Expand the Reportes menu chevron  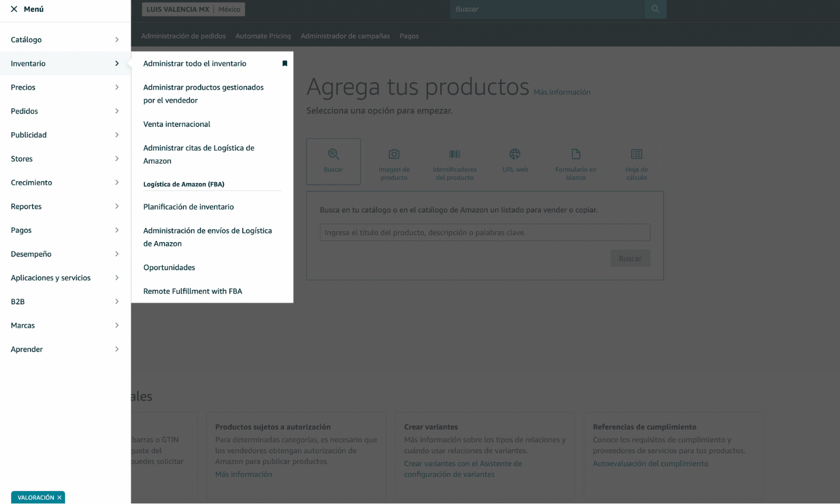(116, 206)
